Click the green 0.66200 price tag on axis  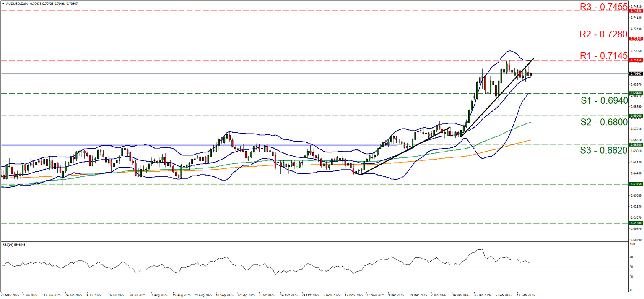[636, 145]
